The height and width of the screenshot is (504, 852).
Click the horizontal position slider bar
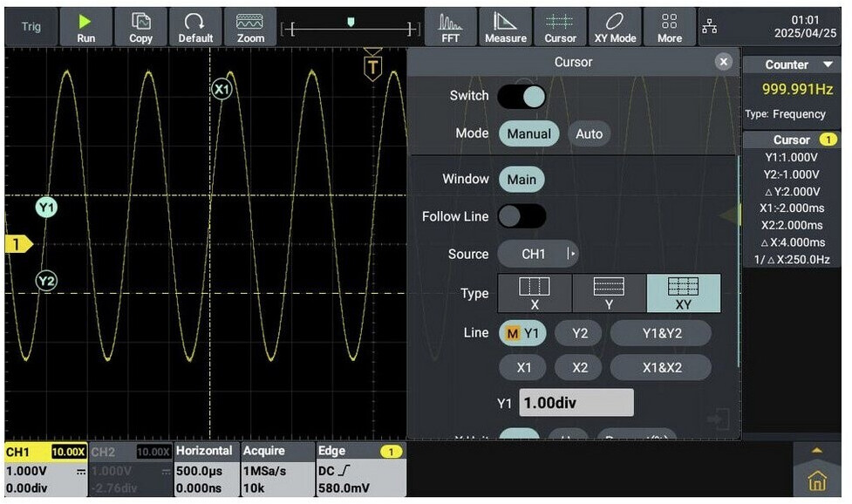tap(351, 28)
